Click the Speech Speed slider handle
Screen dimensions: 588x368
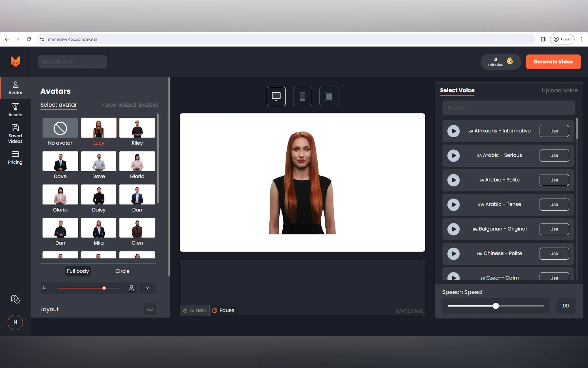(x=496, y=306)
